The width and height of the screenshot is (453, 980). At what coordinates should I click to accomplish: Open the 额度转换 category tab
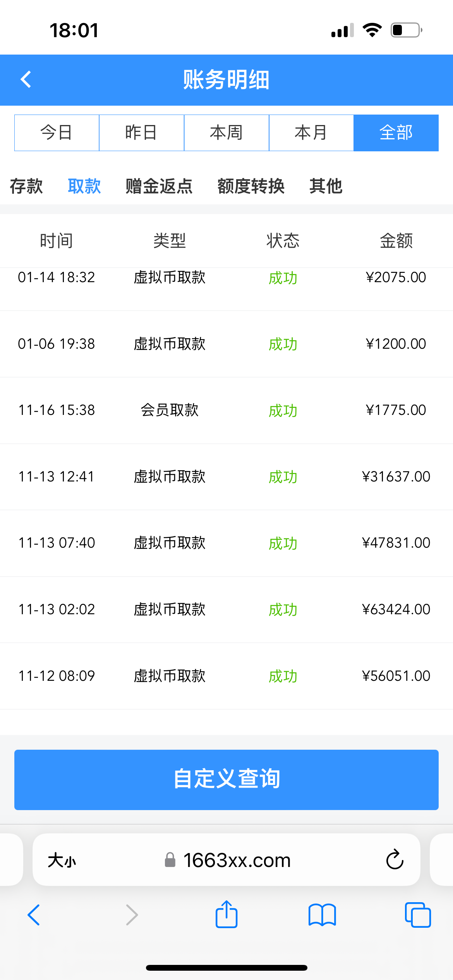point(251,186)
